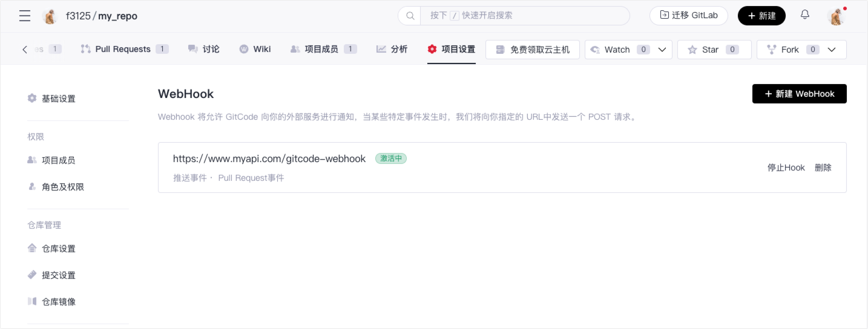Viewport: 868px width, 329px height.
Task: Click the search magnifier icon
Action: click(410, 16)
